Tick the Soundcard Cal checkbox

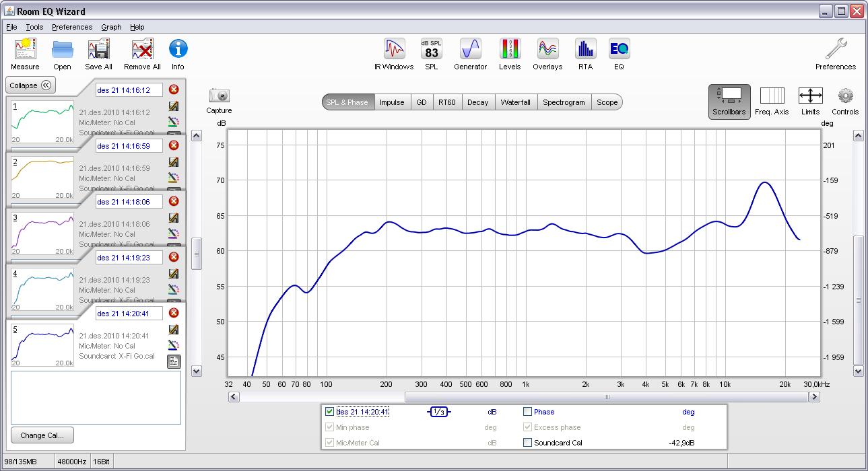[528, 443]
